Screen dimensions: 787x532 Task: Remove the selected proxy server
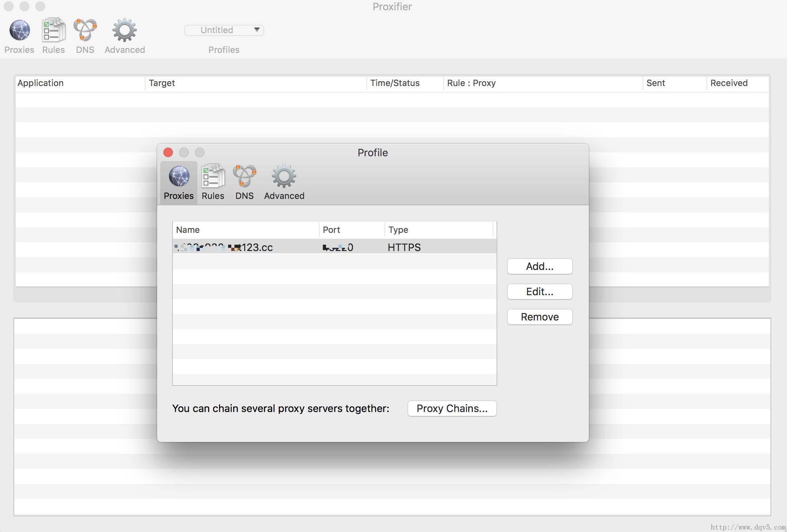point(540,317)
